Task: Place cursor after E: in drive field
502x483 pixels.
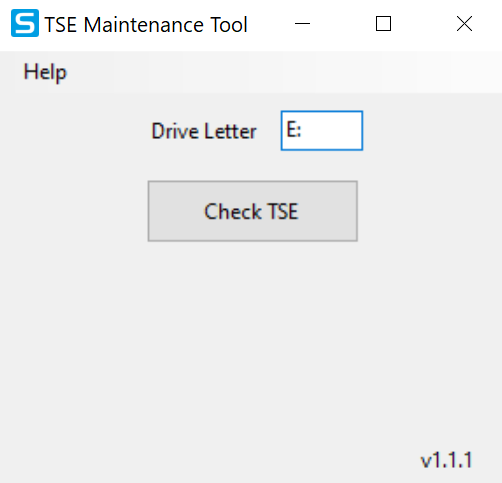Action: coord(304,130)
